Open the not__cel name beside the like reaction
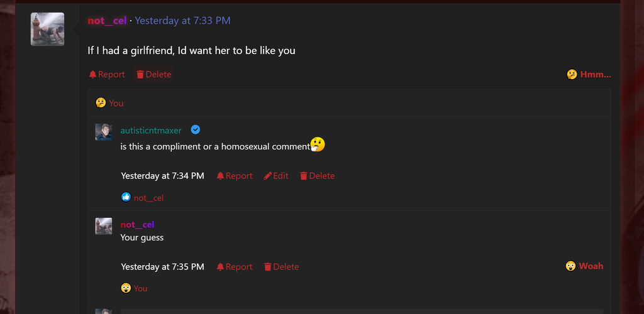 (x=148, y=198)
